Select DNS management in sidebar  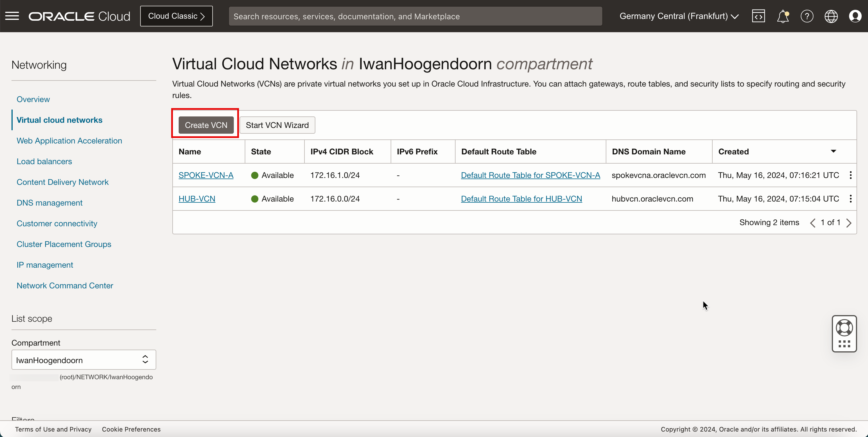pos(49,203)
